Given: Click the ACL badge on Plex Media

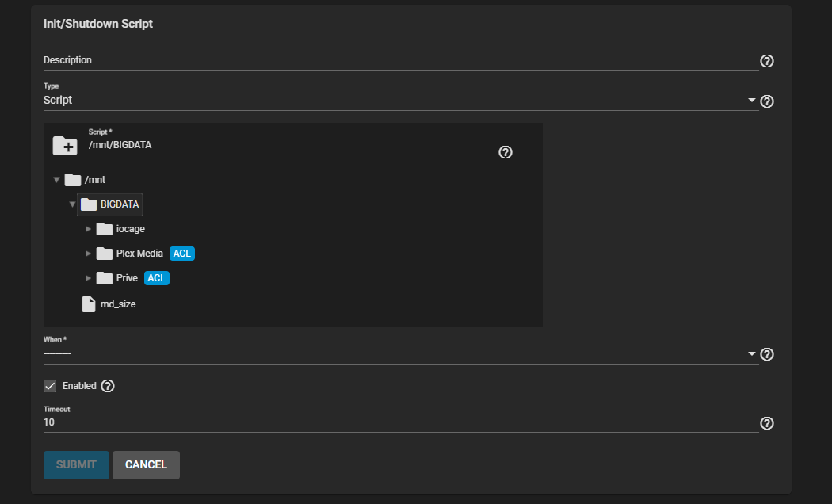Looking at the screenshot, I should point(182,254).
